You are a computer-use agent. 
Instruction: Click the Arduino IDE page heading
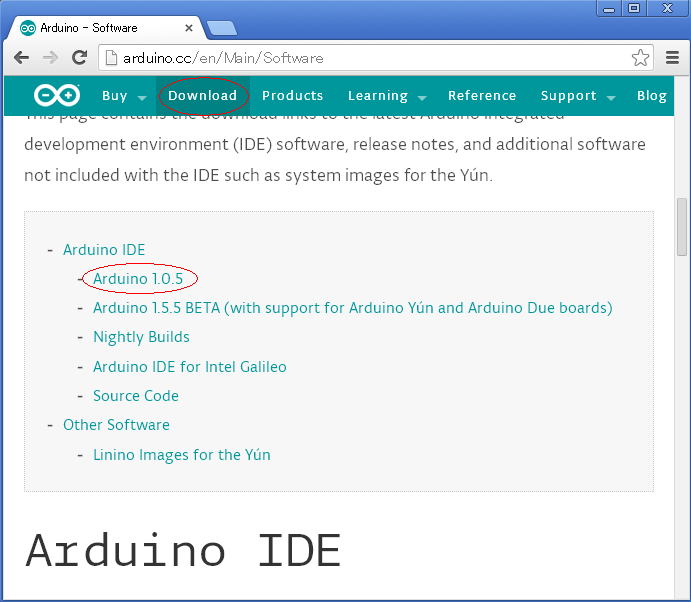(x=183, y=550)
